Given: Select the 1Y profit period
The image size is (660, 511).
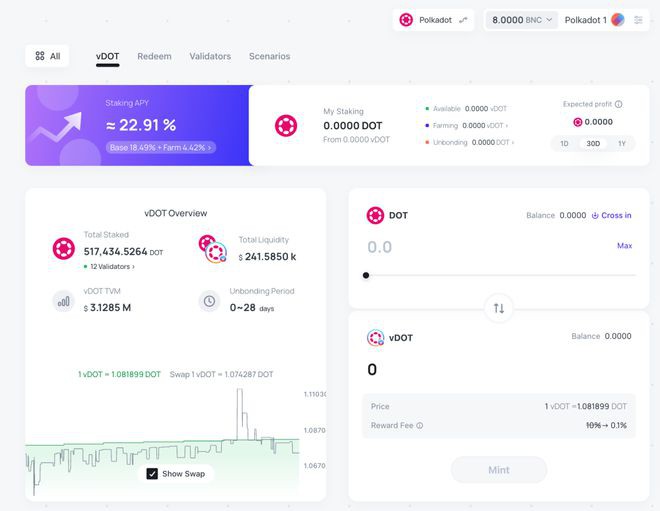Looking at the screenshot, I should point(621,143).
